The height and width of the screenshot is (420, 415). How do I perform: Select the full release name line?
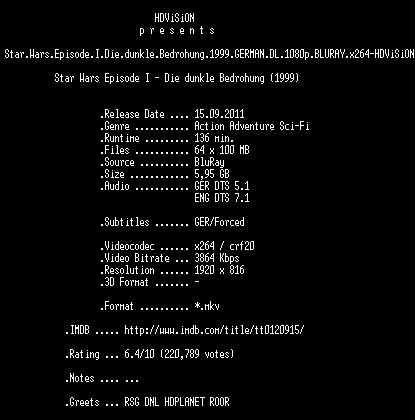click(209, 54)
